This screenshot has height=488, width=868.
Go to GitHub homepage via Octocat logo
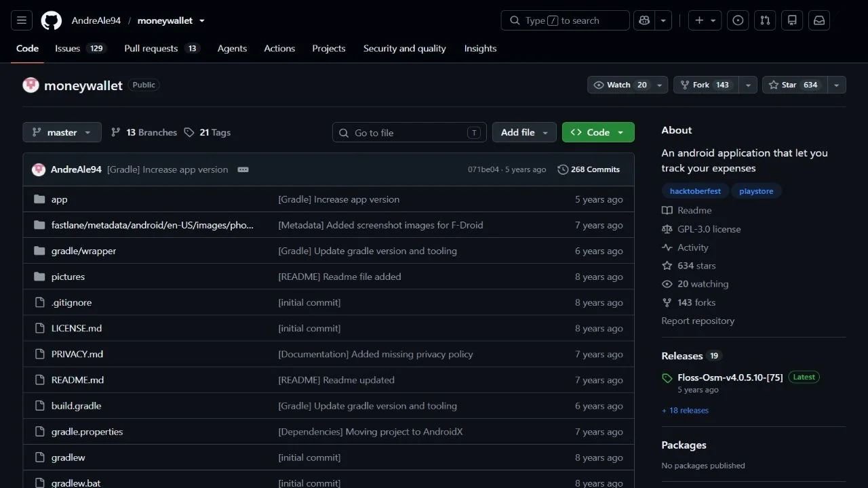pyautogui.click(x=52, y=20)
